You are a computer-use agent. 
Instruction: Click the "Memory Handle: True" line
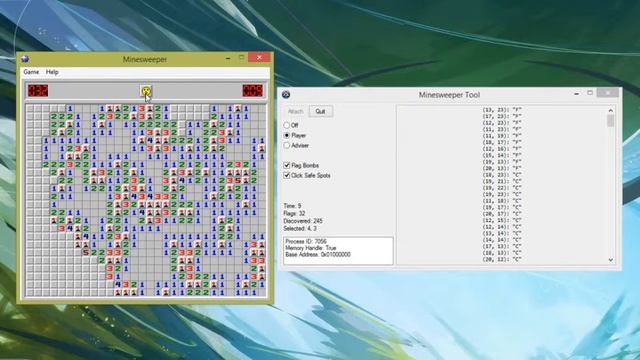(311, 248)
